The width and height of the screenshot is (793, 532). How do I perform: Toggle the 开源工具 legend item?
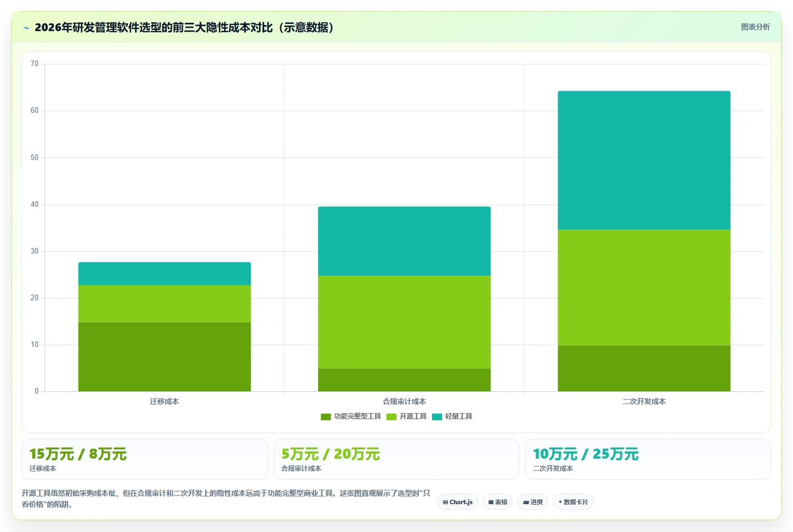pos(407,416)
